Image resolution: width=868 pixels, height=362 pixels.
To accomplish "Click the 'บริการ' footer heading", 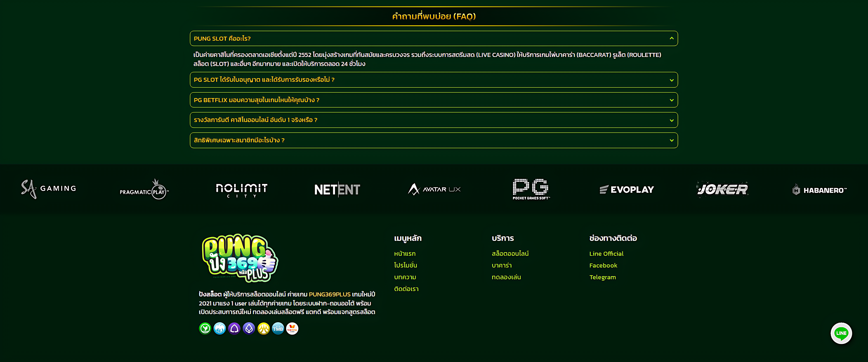I will (x=502, y=238).
